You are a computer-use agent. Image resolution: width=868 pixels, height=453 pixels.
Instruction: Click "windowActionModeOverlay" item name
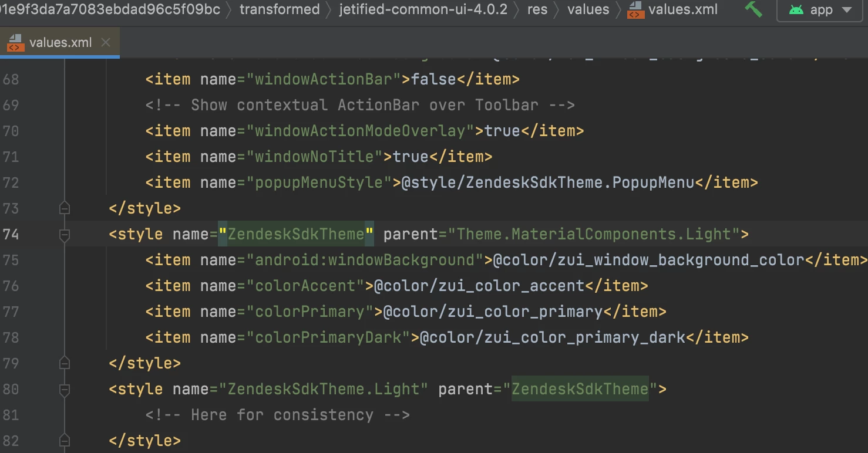coord(360,131)
